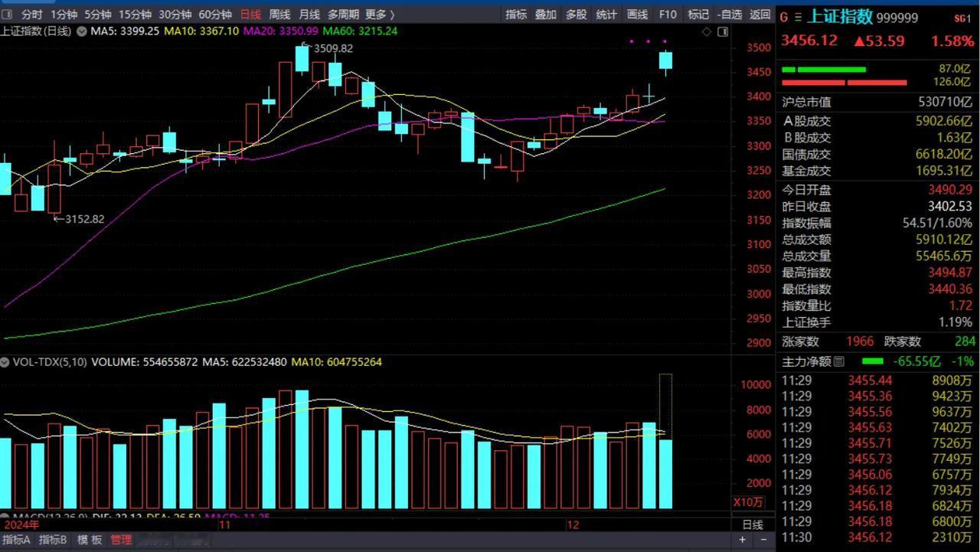The width and height of the screenshot is (980, 552).
Task: Select the 5分钟 period tab
Action: click(x=97, y=15)
